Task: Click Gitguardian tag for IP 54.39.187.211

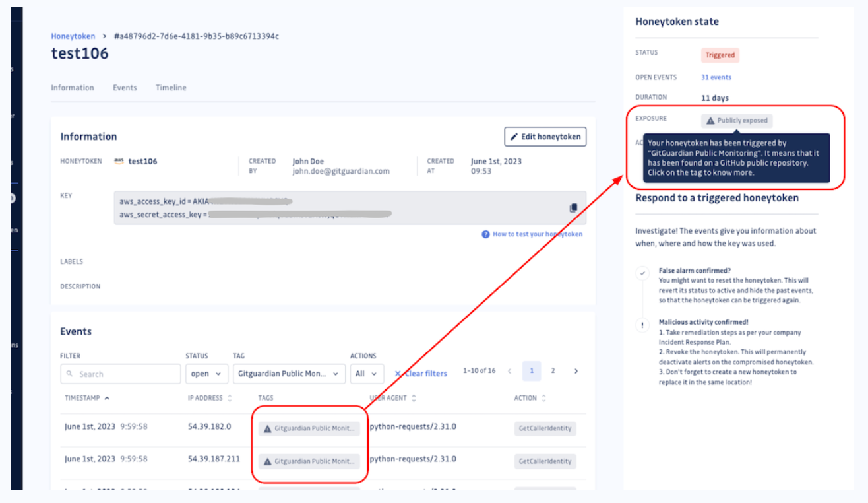Action: click(x=309, y=461)
